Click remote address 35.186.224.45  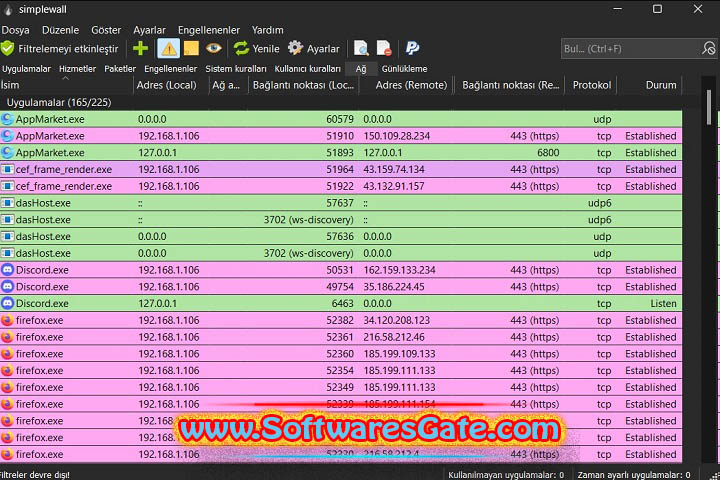(394, 287)
